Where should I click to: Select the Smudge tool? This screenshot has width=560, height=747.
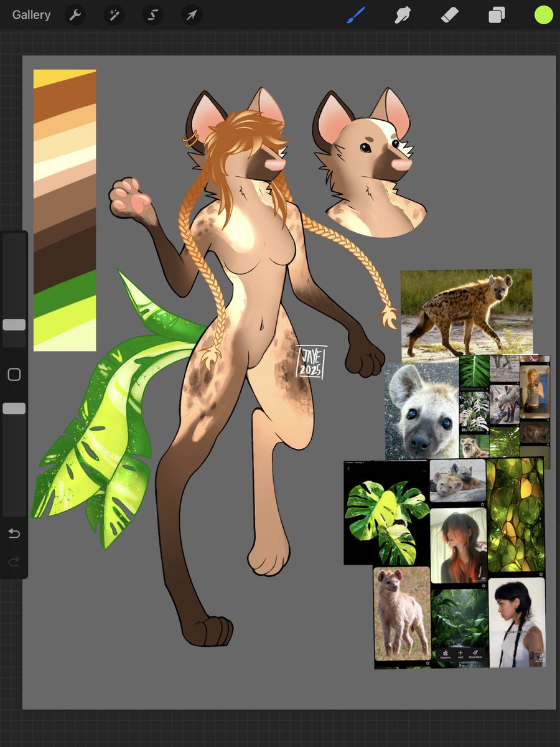pyautogui.click(x=403, y=15)
